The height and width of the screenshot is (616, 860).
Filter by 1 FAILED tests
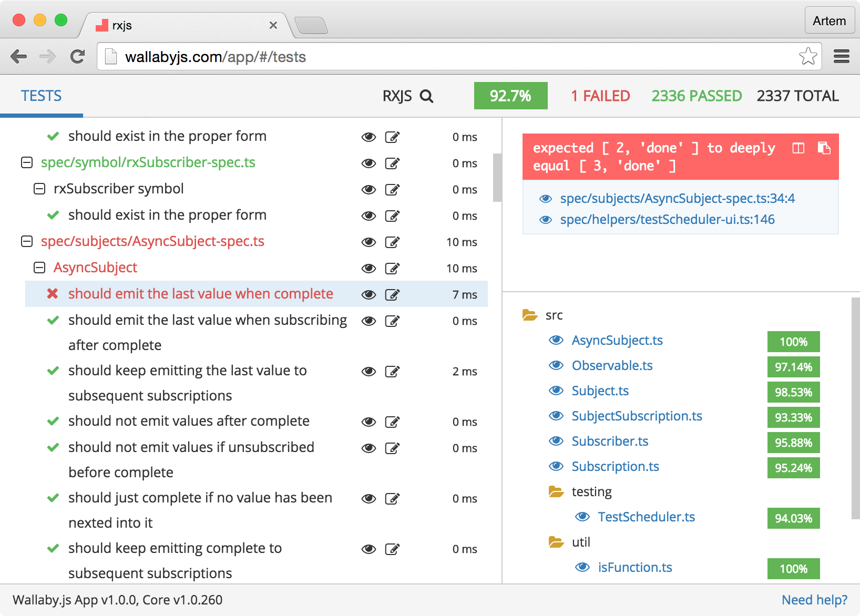pyautogui.click(x=600, y=96)
